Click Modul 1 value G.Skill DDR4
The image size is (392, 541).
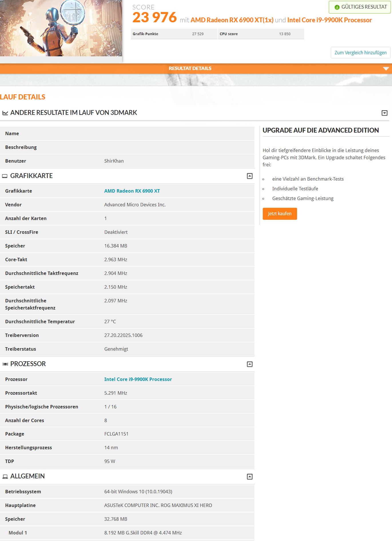[143, 533]
